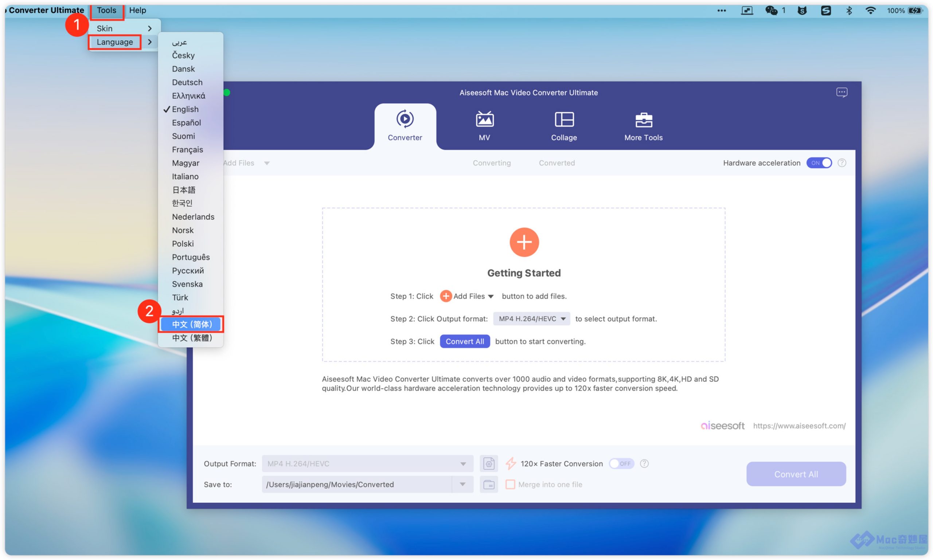The width and height of the screenshot is (933, 560).
Task: Open the Wi-Fi menu bar icon
Action: pyautogui.click(x=870, y=10)
